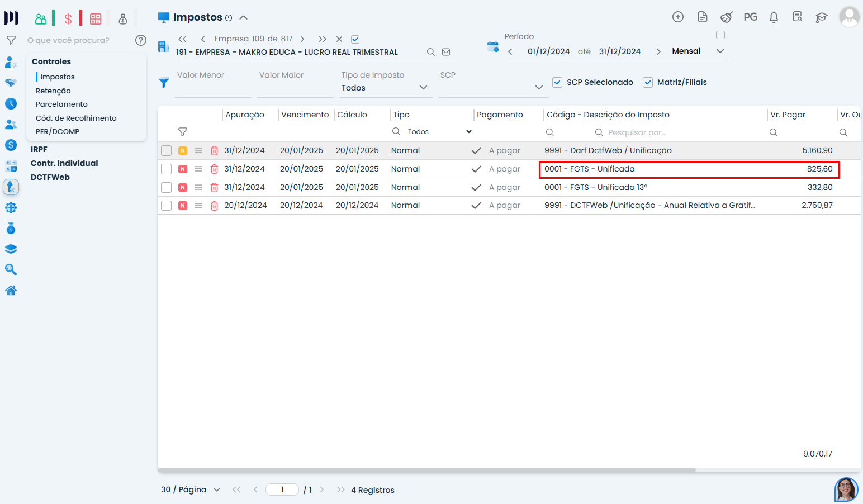The height and width of the screenshot is (504, 863).
Task: Open the Mensal period dropdown
Action: click(720, 51)
